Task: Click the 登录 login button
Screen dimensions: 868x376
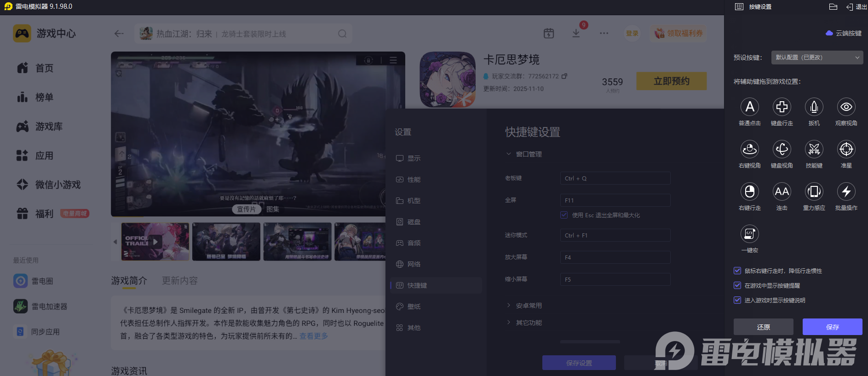Action: (632, 33)
